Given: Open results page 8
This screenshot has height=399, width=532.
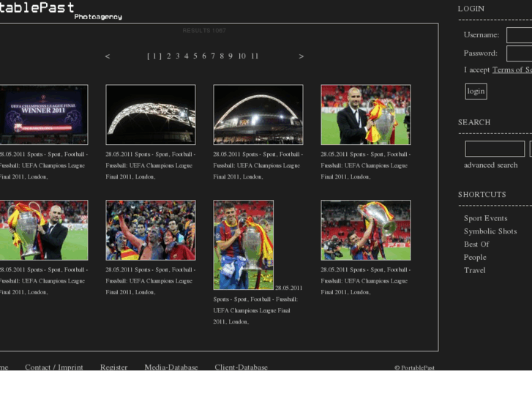Looking at the screenshot, I should point(222,56).
